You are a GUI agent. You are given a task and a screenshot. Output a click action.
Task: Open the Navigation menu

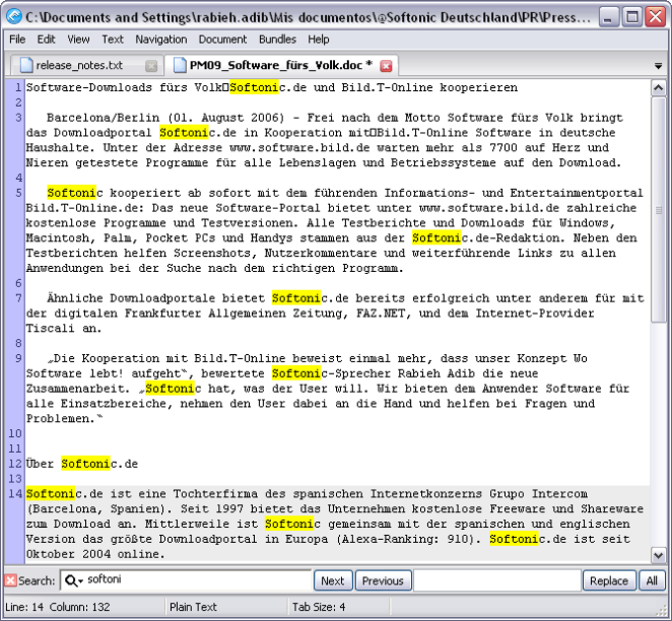(x=161, y=40)
